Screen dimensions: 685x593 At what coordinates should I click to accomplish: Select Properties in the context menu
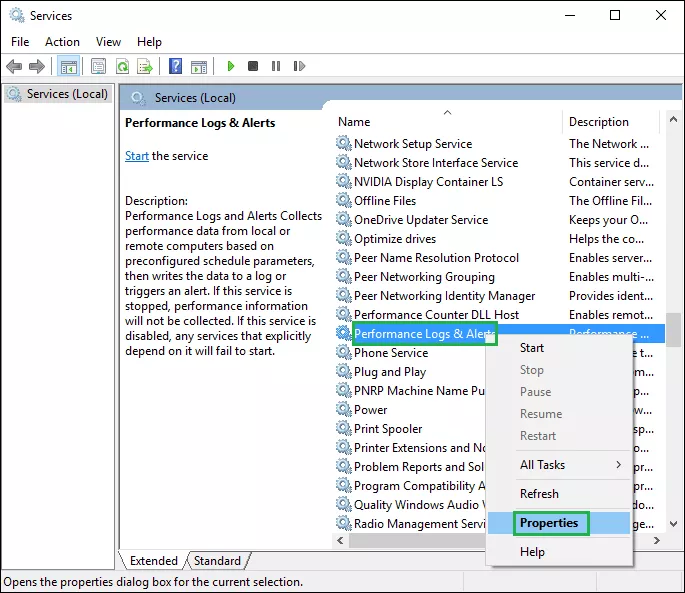[x=559, y=523]
